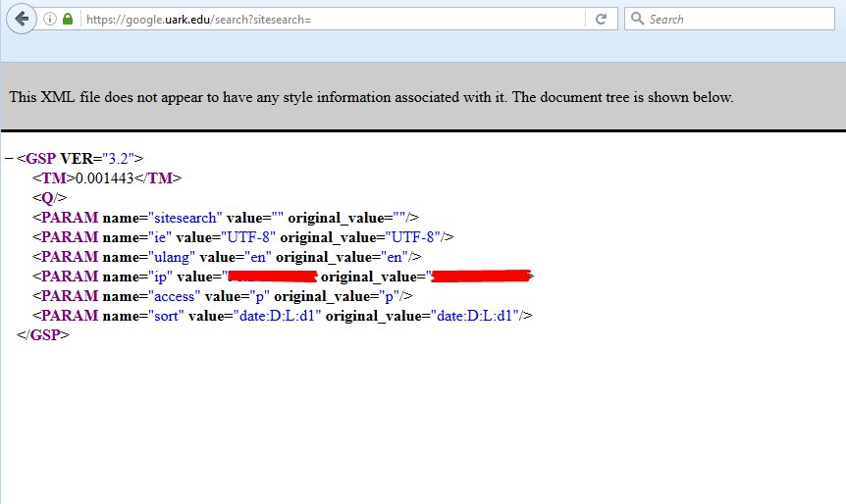The height and width of the screenshot is (504, 846).
Task: Reload the page with the refresh icon
Action: [x=601, y=19]
